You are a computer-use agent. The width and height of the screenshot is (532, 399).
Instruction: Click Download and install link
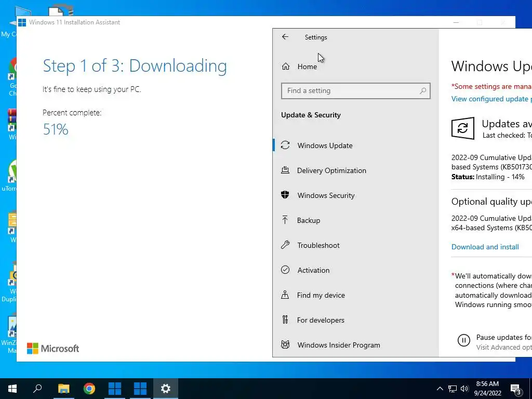485,247
